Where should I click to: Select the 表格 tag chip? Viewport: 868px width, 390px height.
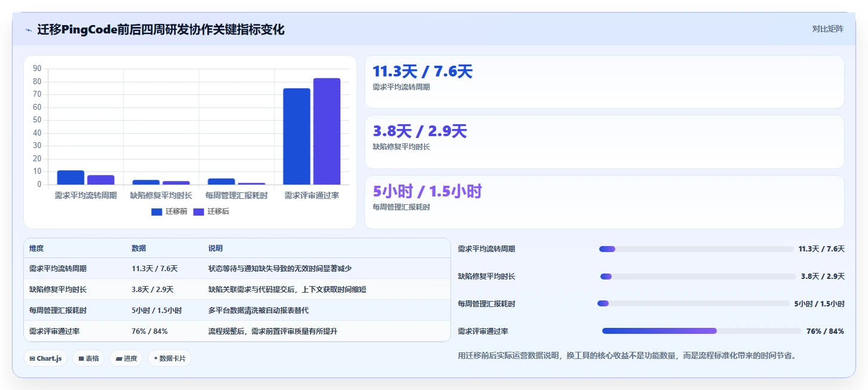88,358
